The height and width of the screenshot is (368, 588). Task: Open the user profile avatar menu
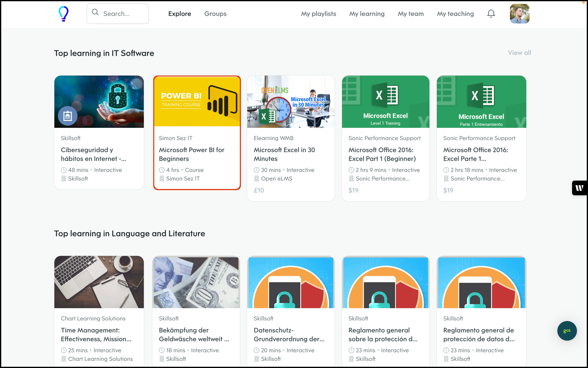[x=519, y=14]
